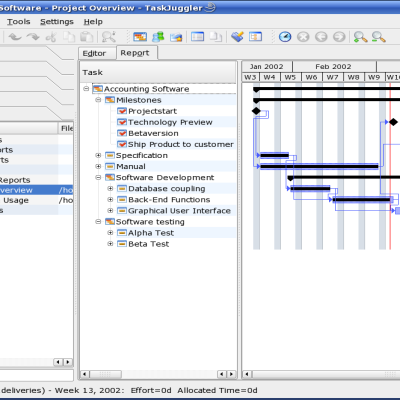Click the Redo arrow toolbar icon

point(33,37)
